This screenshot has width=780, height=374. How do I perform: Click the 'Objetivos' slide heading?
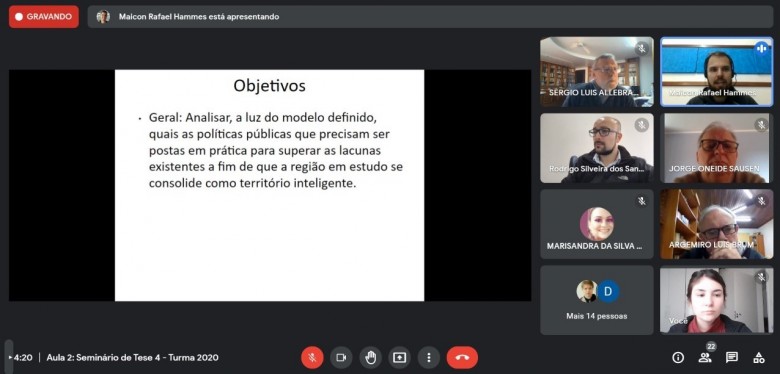(x=269, y=86)
